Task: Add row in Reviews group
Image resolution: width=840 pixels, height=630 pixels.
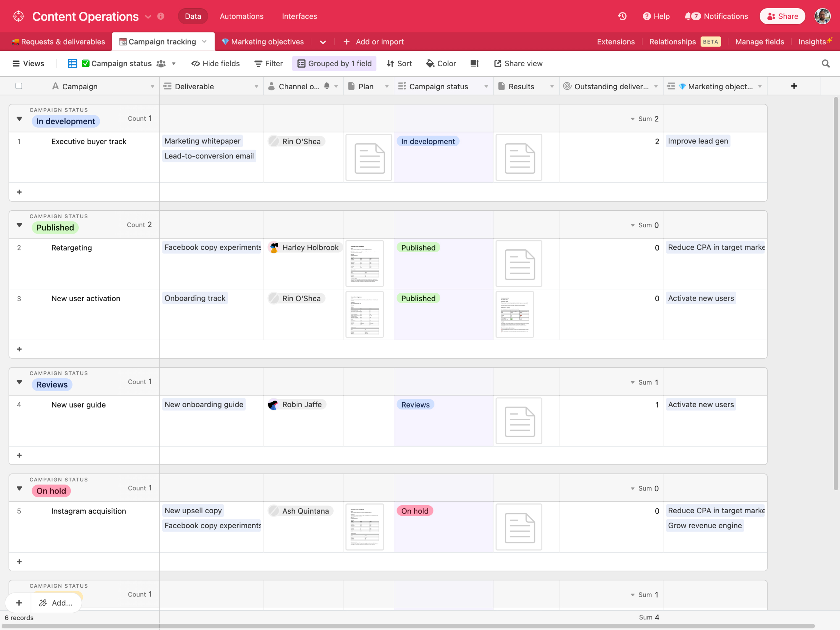Action: [19, 455]
